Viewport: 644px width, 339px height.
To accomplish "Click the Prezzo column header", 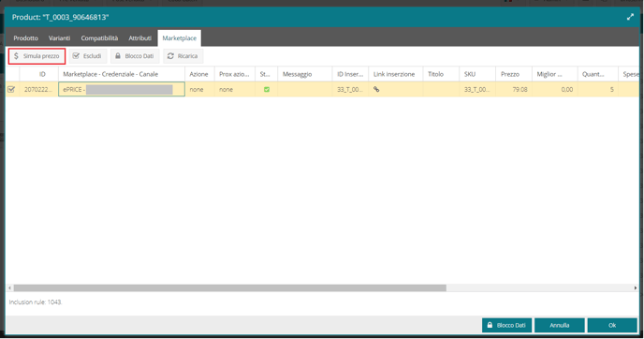I will tap(514, 74).
